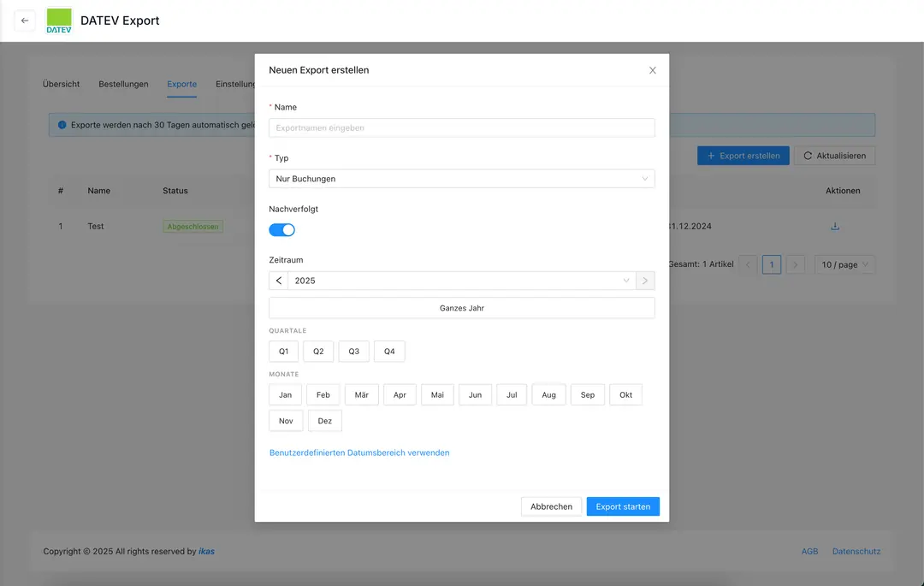
Task: Click the Aktualisieren refresh button
Action: tap(834, 156)
